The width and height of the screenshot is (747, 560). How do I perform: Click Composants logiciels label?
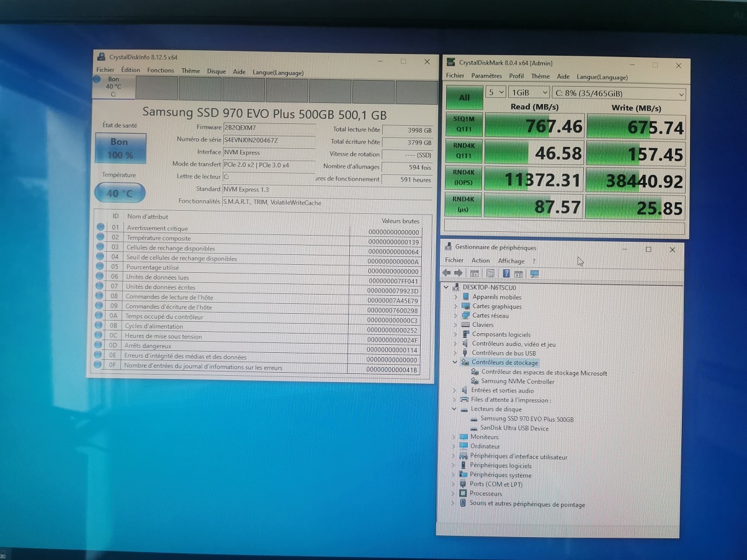click(x=501, y=335)
